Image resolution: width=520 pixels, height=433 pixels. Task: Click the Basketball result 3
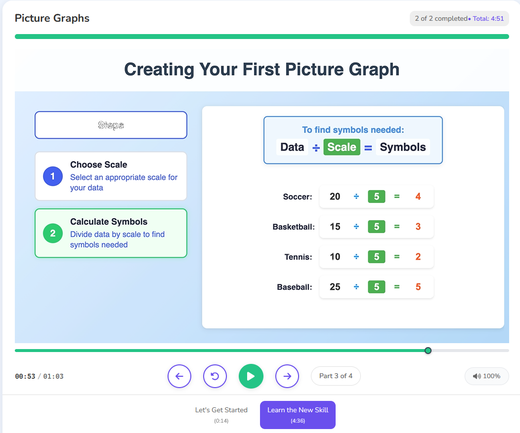(x=418, y=227)
